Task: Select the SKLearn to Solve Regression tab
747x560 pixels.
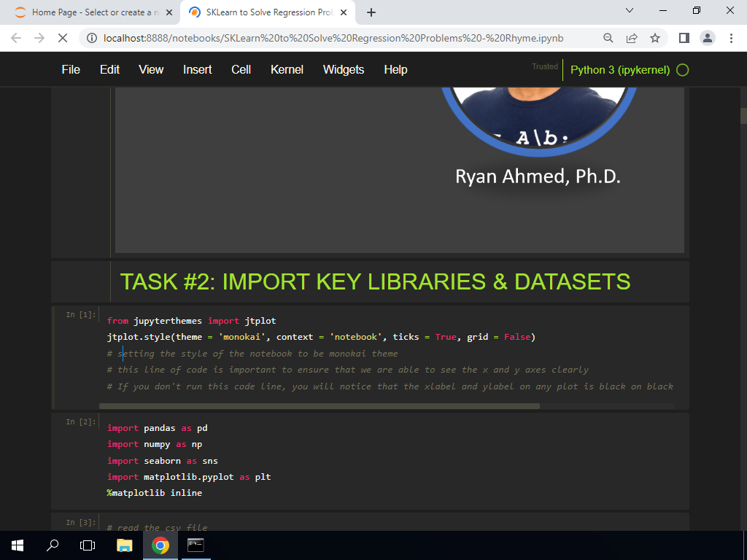Action: point(267,12)
